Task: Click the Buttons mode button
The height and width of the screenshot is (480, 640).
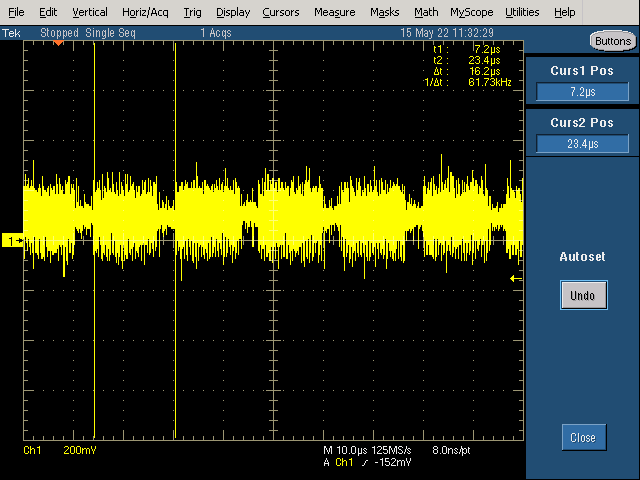Action: (613, 41)
